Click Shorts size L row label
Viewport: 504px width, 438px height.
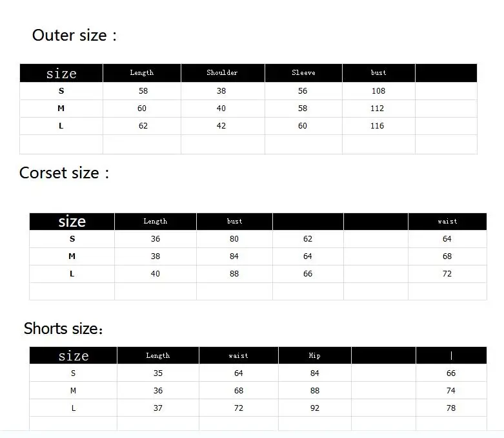pos(74,408)
